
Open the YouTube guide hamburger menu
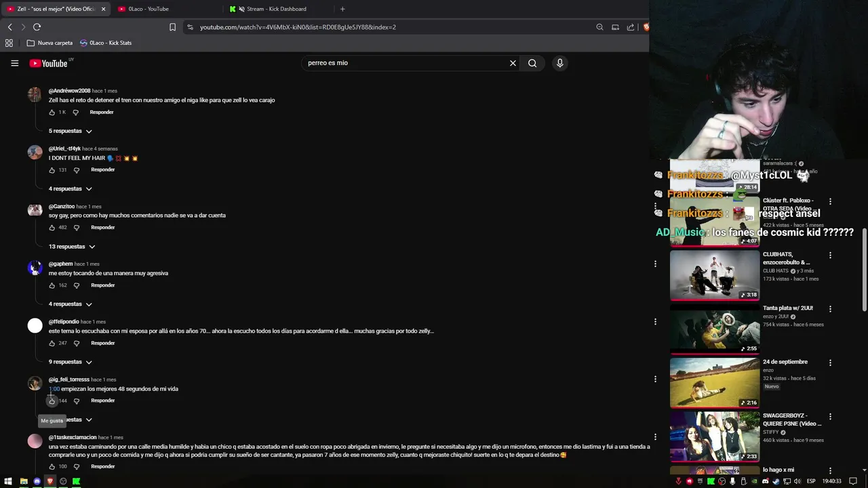pyautogui.click(x=14, y=63)
